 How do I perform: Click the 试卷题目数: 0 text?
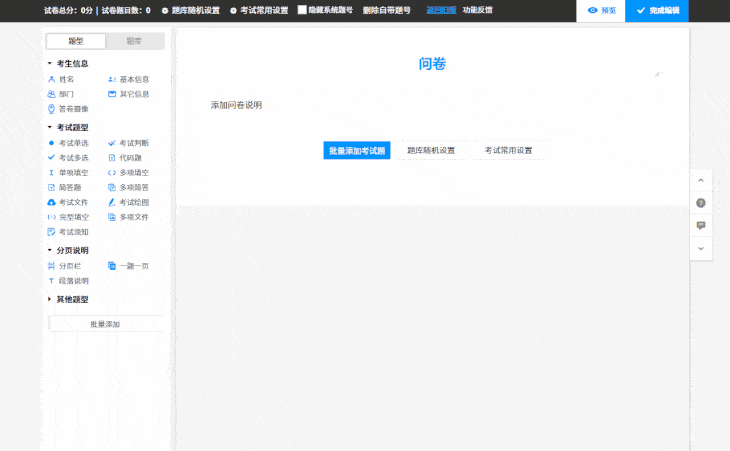(x=126, y=10)
